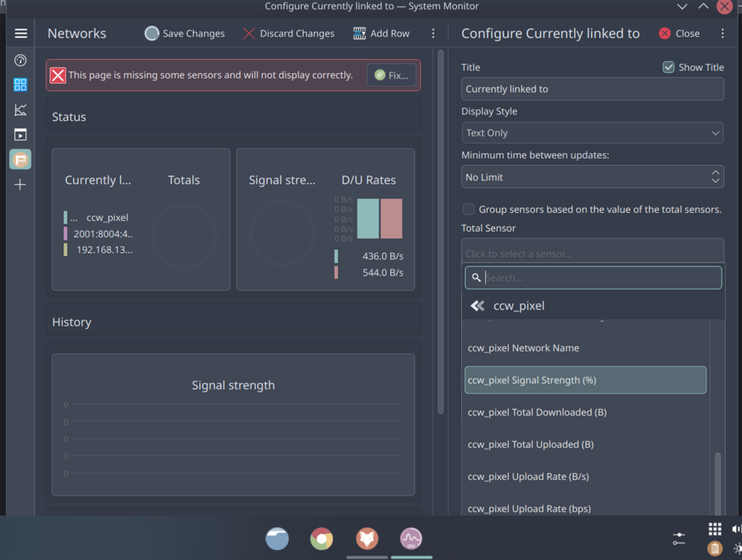Toggle the Show Title checkbox
Screen dimensions: 742x560
[x=668, y=67]
